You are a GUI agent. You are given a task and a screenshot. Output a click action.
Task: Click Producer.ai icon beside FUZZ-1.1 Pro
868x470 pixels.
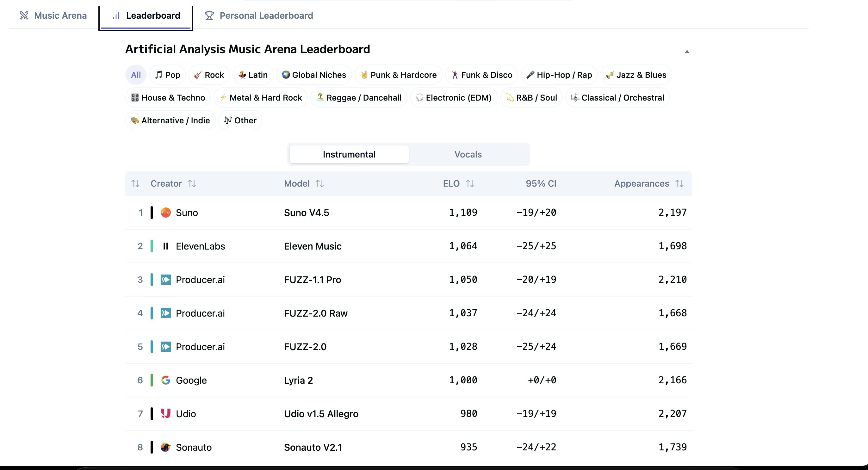tap(165, 280)
